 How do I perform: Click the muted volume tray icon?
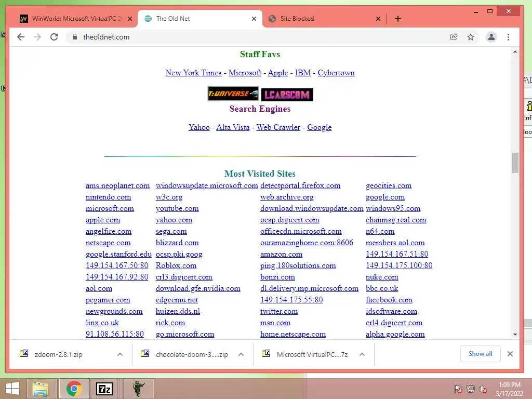pos(483,389)
